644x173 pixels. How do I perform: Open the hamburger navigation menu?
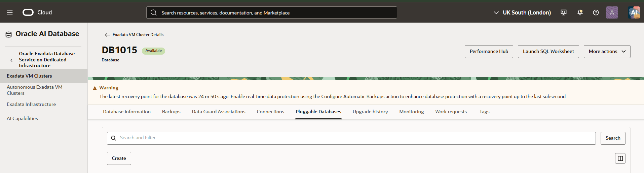[10, 12]
